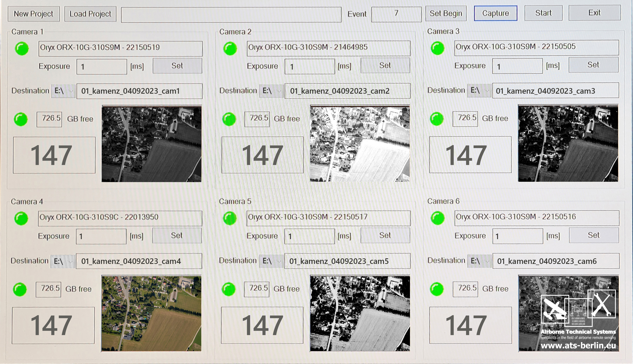This screenshot has width=633, height=364.
Task: Edit destination folder 01_kamenz_04092023_cam2
Action: pos(347,91)
